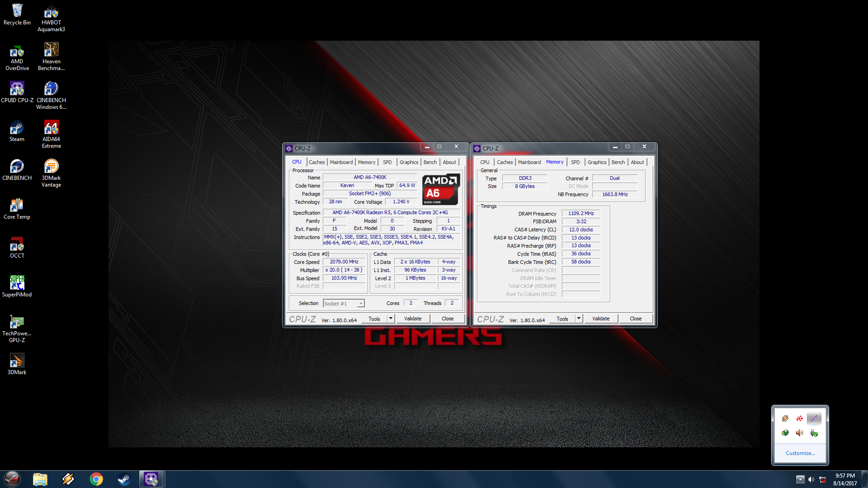
Task: Switch to Bench tab in the CPU tab window
Action: coord(430,162)
